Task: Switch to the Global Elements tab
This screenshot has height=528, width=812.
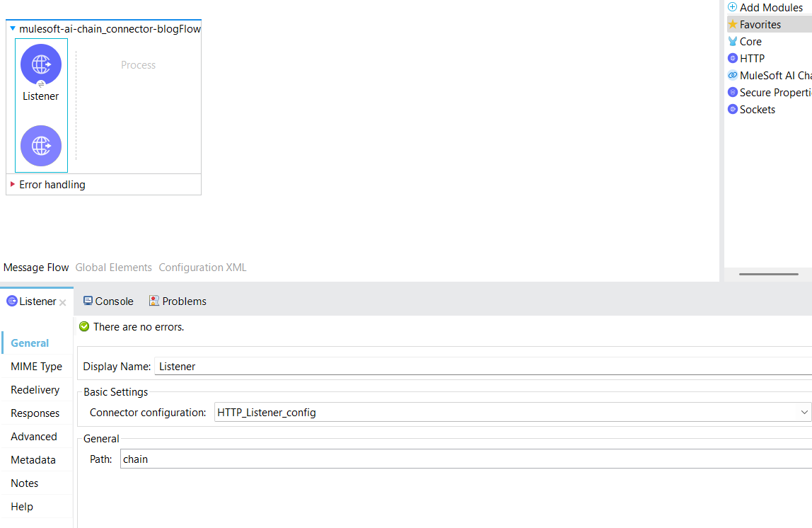Action: point(113,268)
